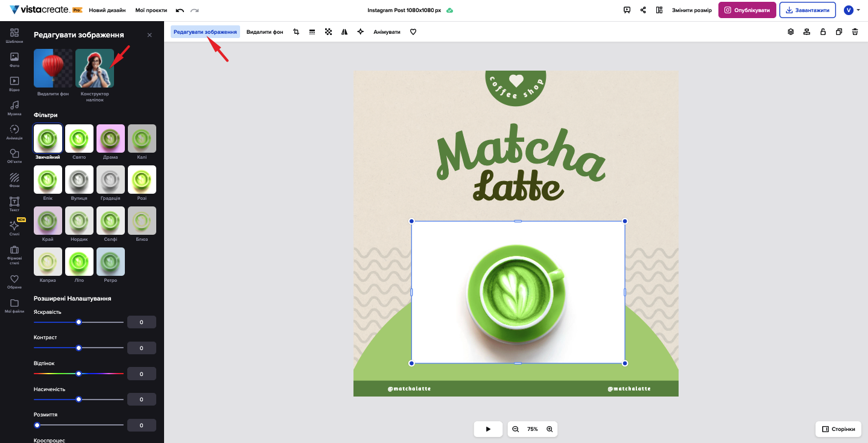Close the Редагувати зображення panel

tap(150, 35)
